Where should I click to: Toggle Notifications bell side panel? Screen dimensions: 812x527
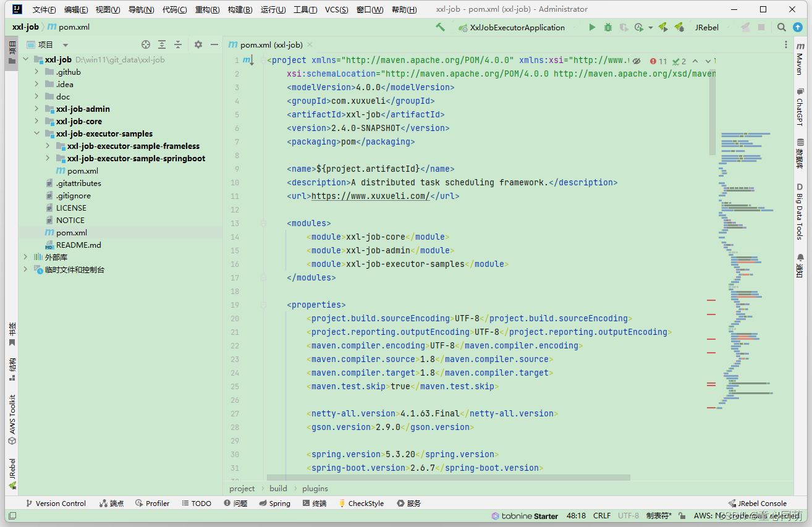800,266
